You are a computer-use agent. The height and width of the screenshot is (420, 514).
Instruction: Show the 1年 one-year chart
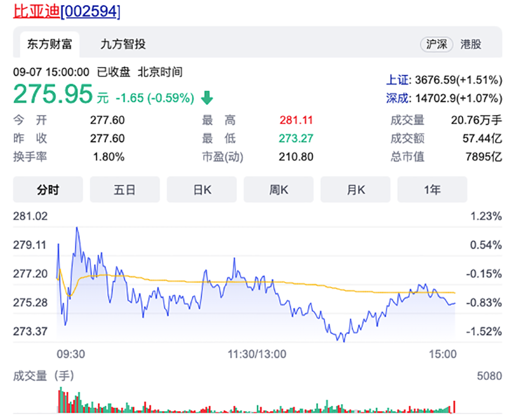(x=432, y=190)
